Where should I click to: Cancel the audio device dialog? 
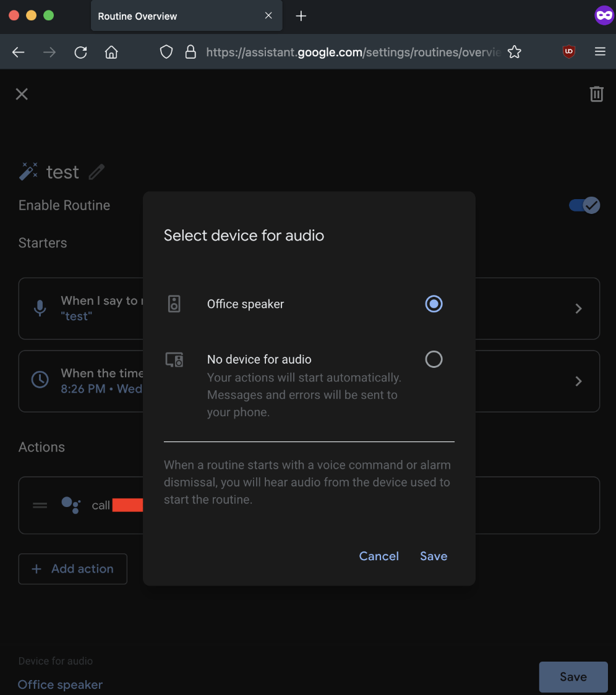point(379,556)
